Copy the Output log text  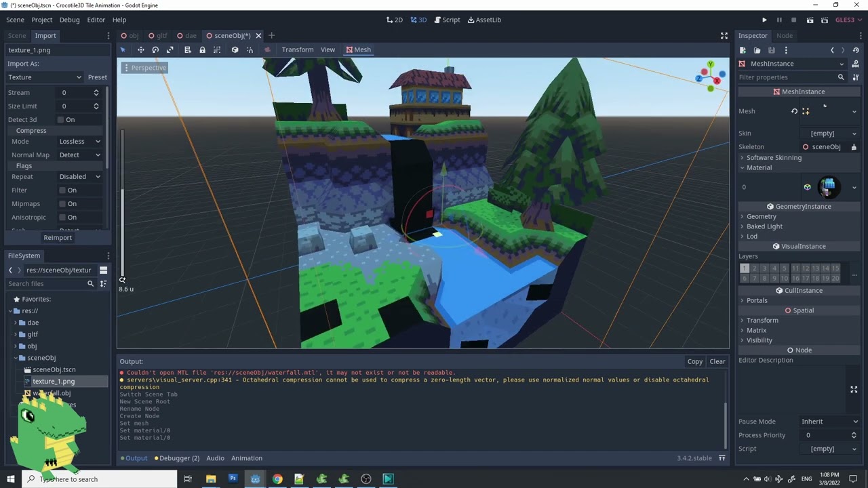tap(695, 361)
